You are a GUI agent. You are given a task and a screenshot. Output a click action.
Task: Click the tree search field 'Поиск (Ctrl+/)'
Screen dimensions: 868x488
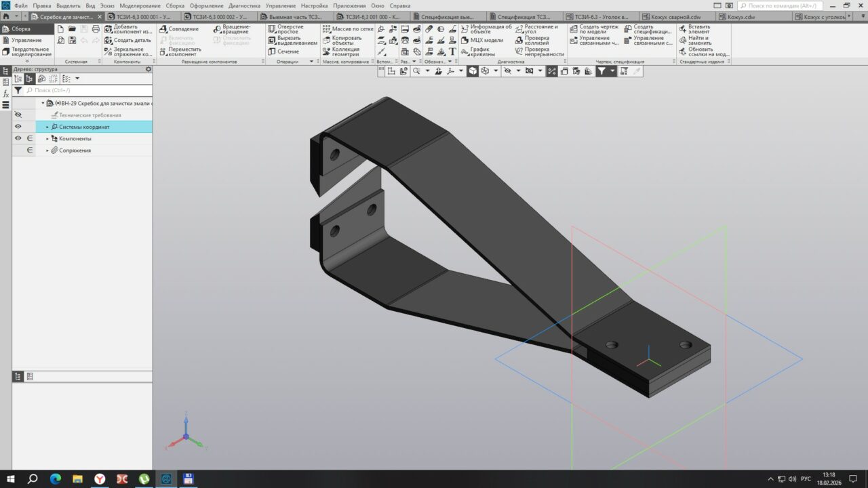point(88,90)
